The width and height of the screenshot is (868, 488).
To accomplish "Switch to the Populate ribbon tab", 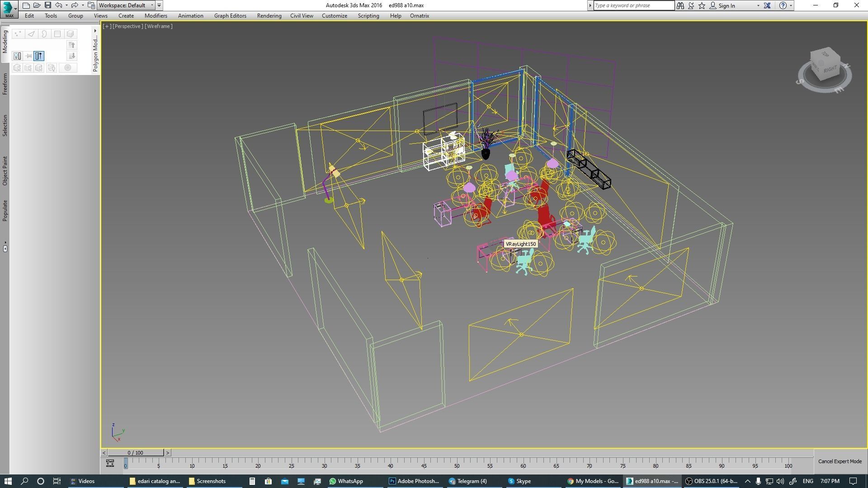I will coord(5,211).
